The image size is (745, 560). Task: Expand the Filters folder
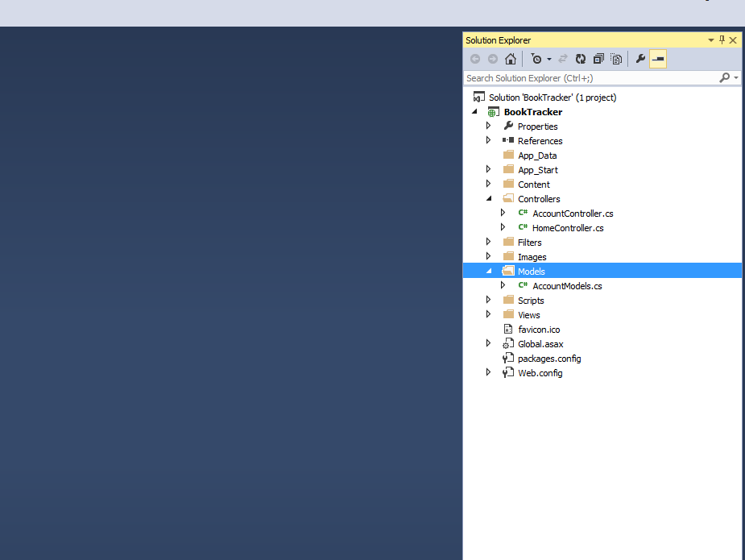point(488,242)
